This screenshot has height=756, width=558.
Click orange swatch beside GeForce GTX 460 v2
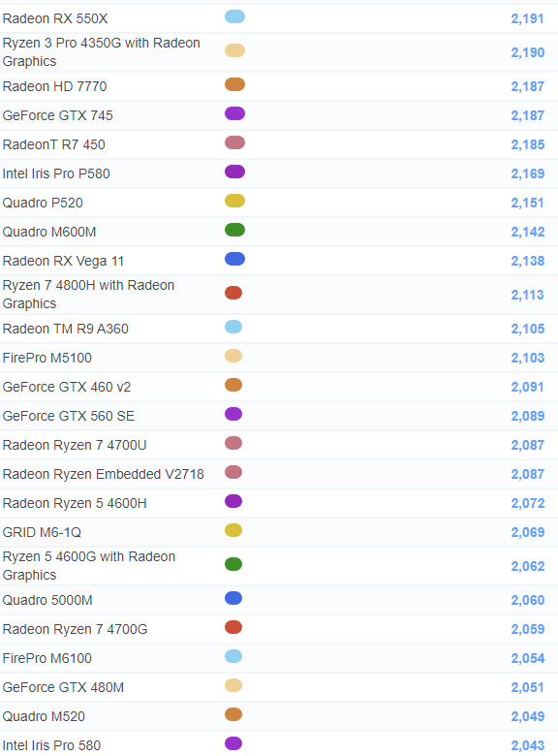pos(233,385)
